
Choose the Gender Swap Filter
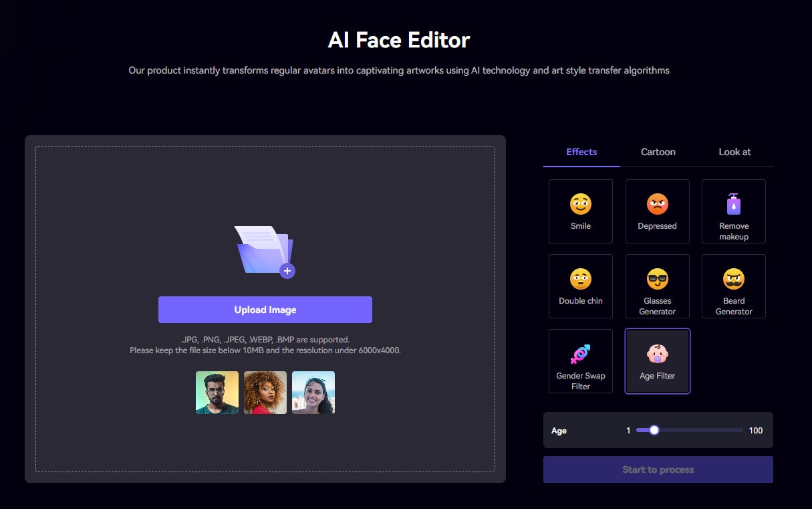tap(580, 361)
